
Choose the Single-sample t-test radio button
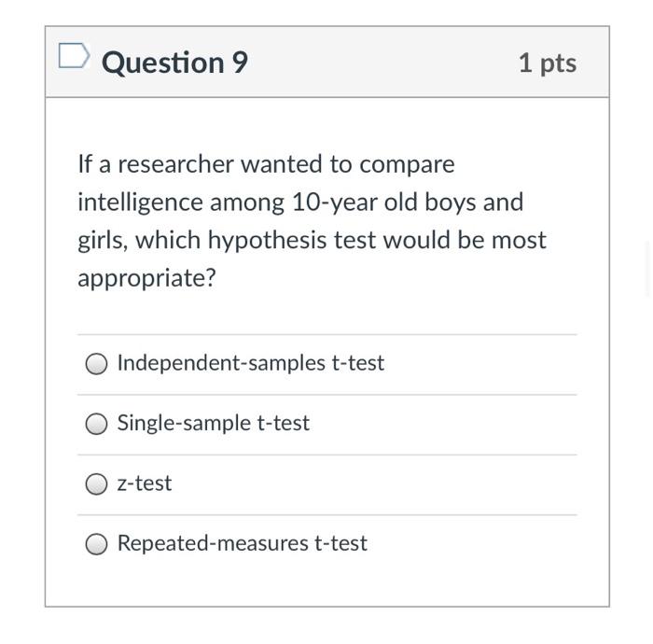[x=97, y=424]
